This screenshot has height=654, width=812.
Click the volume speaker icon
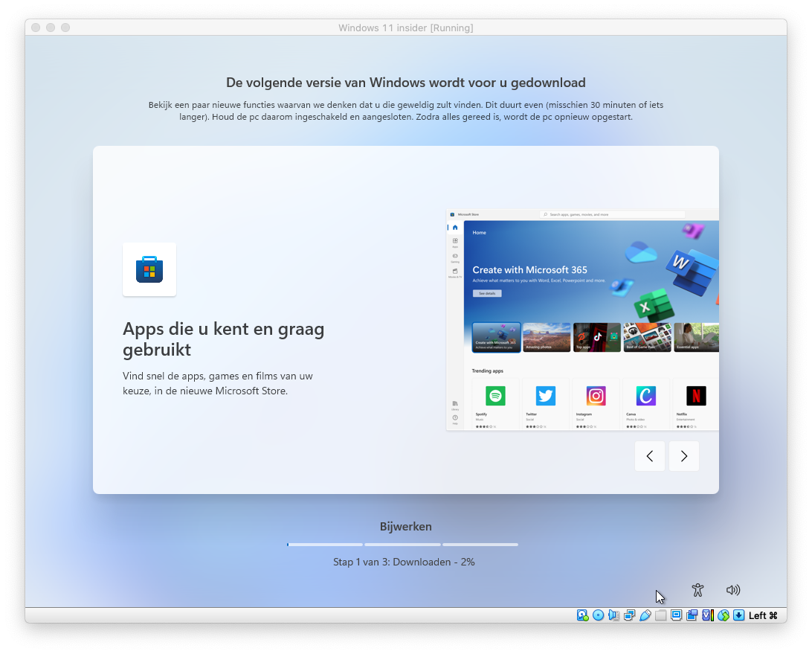[x=733, y=590]
